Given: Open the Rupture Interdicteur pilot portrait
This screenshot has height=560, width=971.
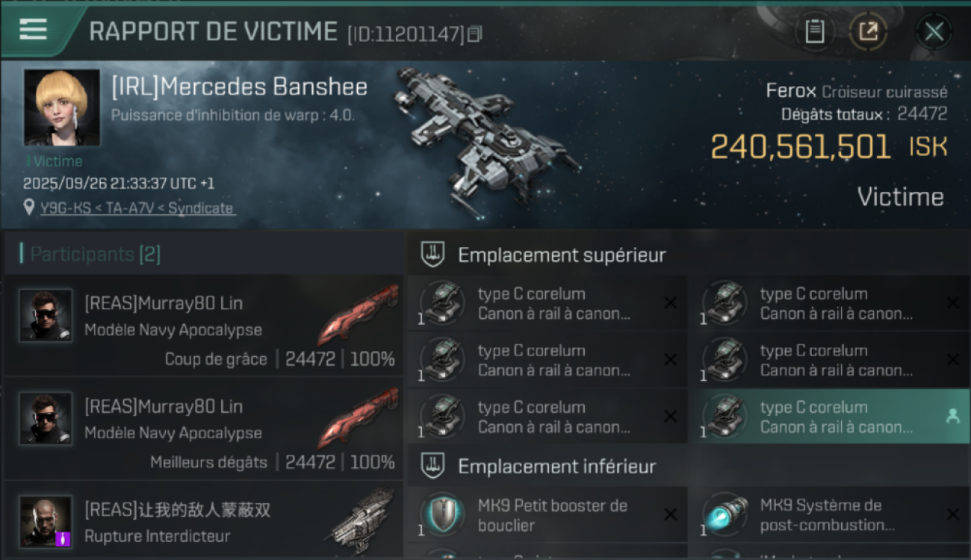Looking at the screenshot, I should [46, 521].
